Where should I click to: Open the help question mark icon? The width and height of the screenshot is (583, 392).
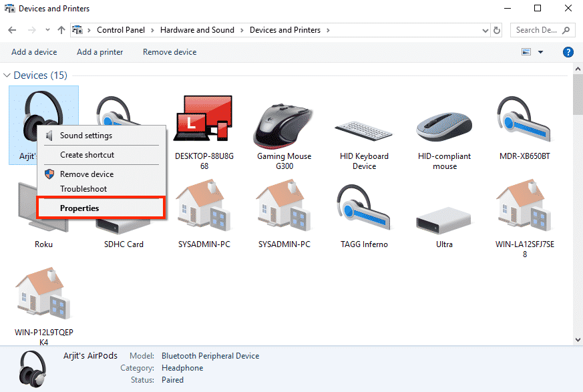[568, 52]
